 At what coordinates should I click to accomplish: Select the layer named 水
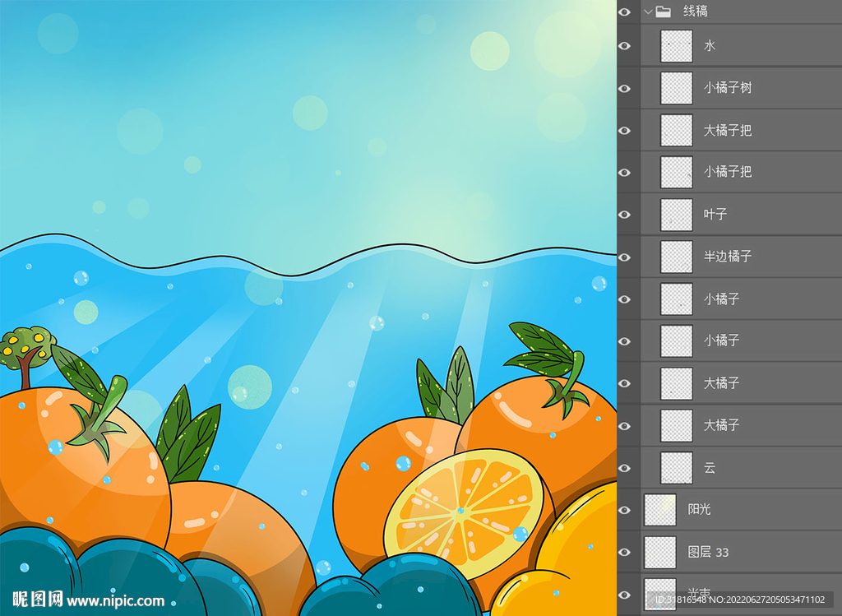pos(710,46)
